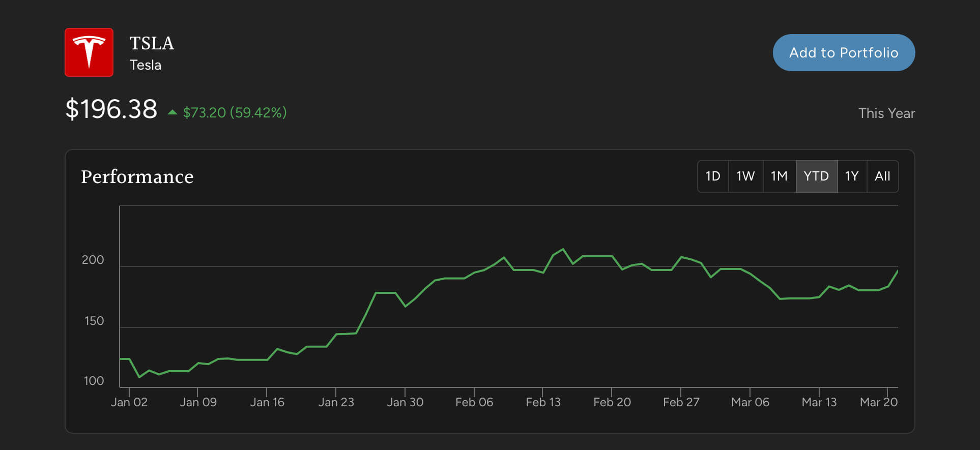Click the This Year label

click(886, 113)
